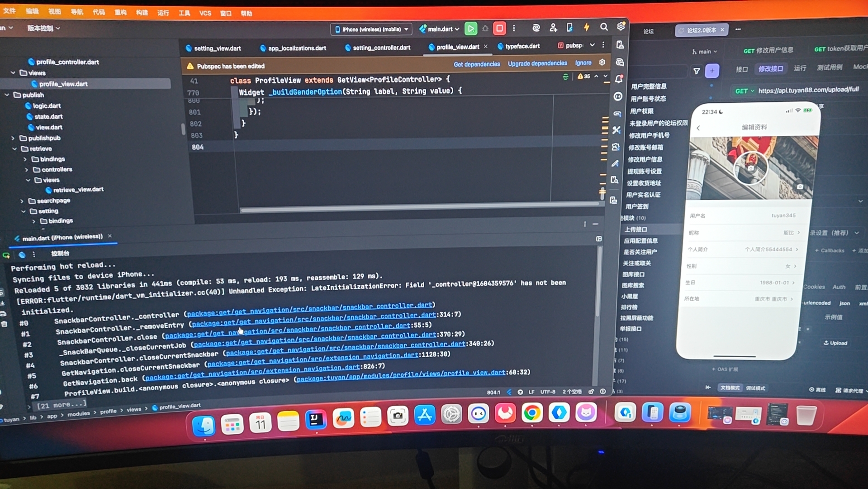Switch to setting_controller.dart tab

pos(381,48)
